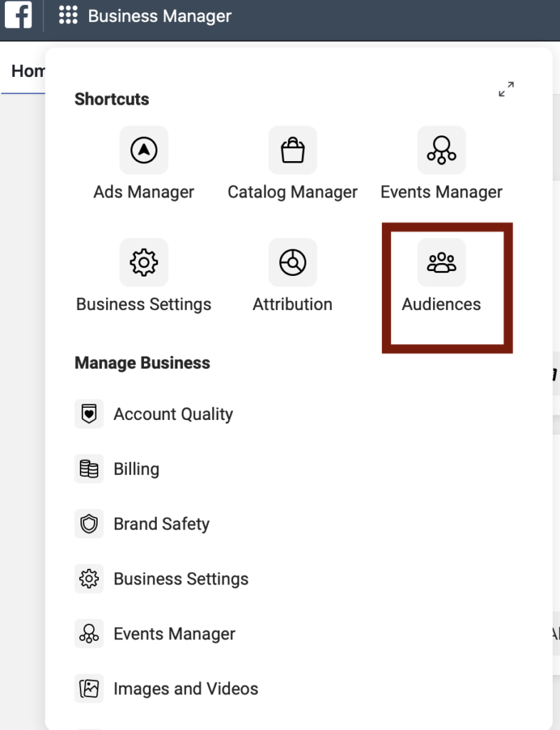This screenshot has height=730, width=560.
Task: Click the Facebook logo in the header
Action: 19,15
